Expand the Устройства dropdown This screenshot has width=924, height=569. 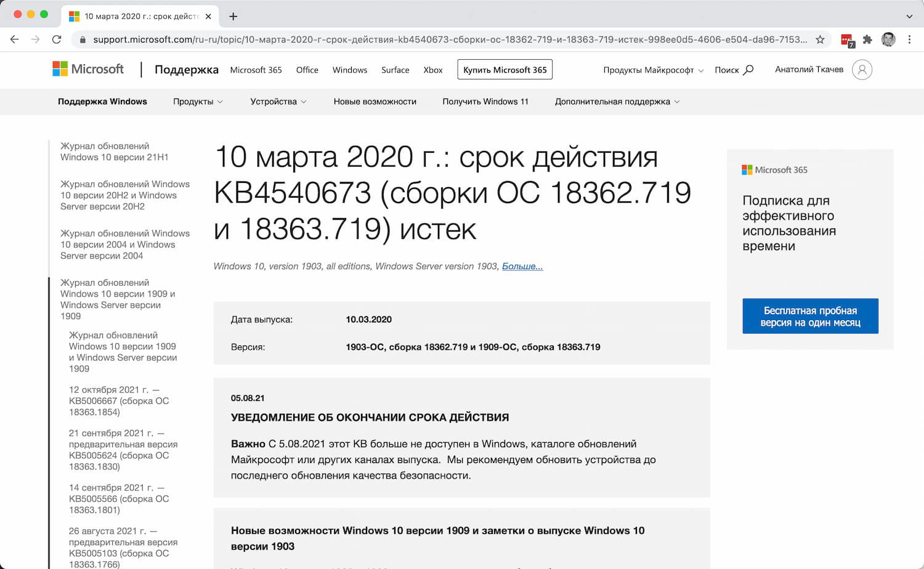pyautogui.click(x=278, y=102)
